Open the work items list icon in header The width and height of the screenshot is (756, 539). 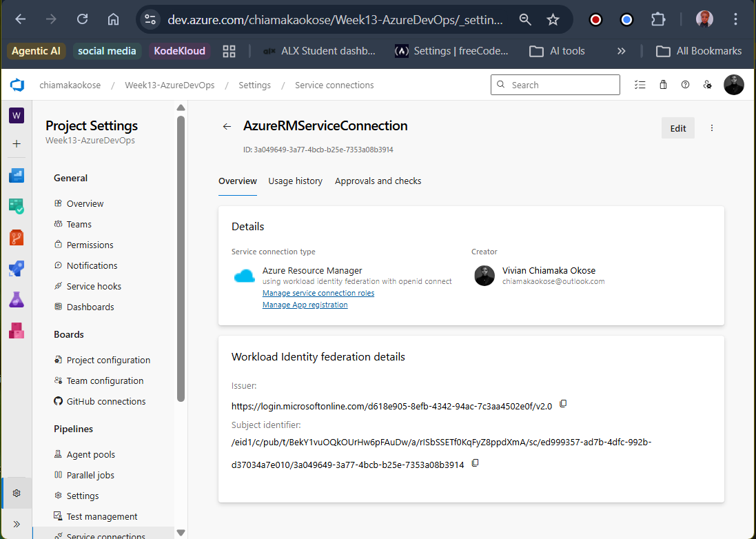click(x=640, y=85)
